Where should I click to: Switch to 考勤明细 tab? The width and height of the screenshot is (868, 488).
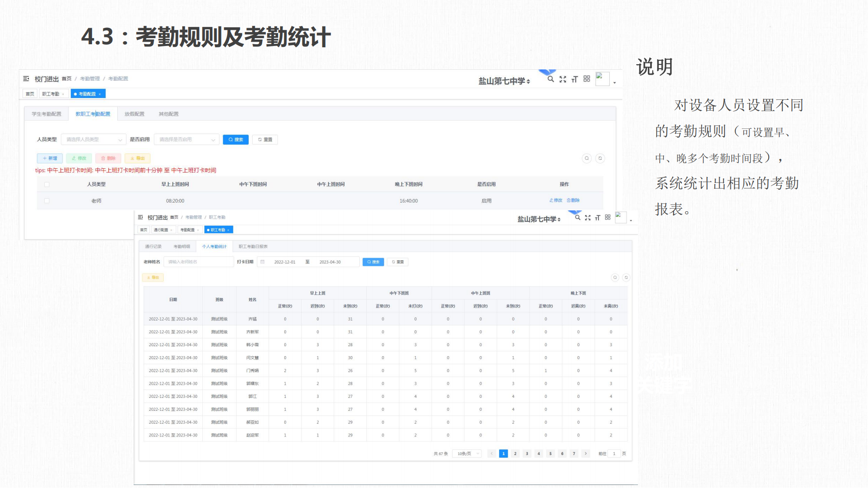tap(182, 246)
